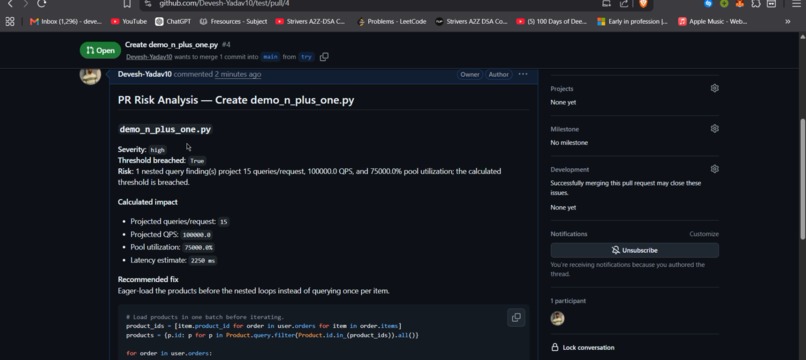Open Brave Shields lion icon
The width and height of the screenshot is (806, 360).
point(643,4)
